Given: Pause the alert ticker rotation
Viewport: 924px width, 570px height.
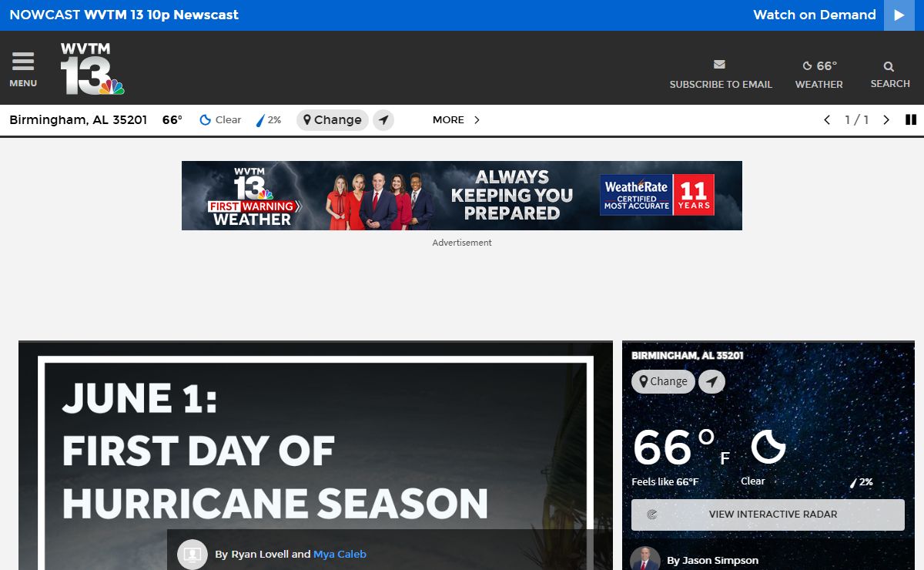Looking at the screenshot, I should 911,120.
